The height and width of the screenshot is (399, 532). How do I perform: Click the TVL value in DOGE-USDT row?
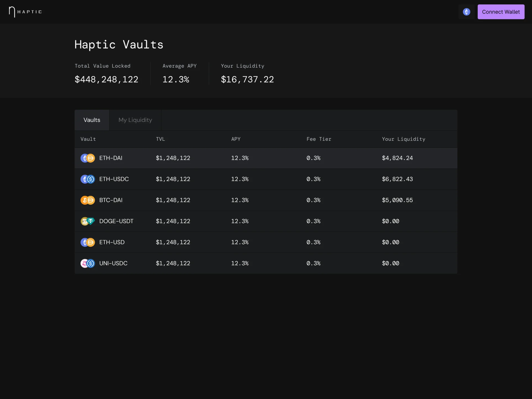pos(173,221)
